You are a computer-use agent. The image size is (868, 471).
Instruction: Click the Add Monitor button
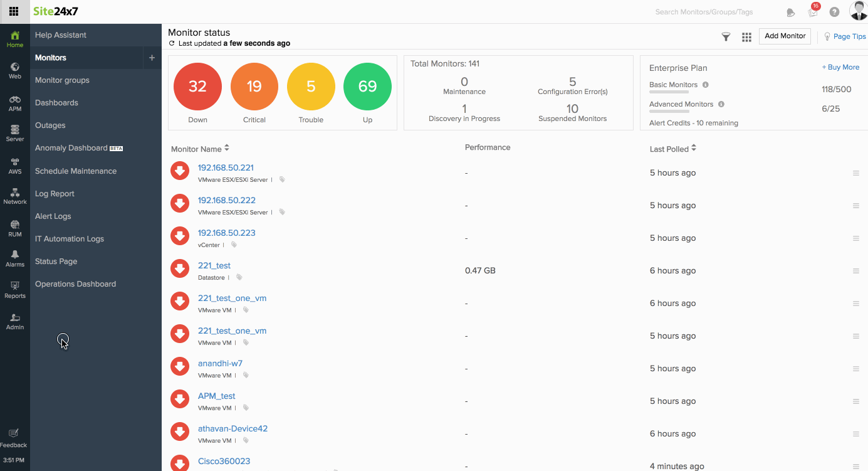(x=785, y=36)
